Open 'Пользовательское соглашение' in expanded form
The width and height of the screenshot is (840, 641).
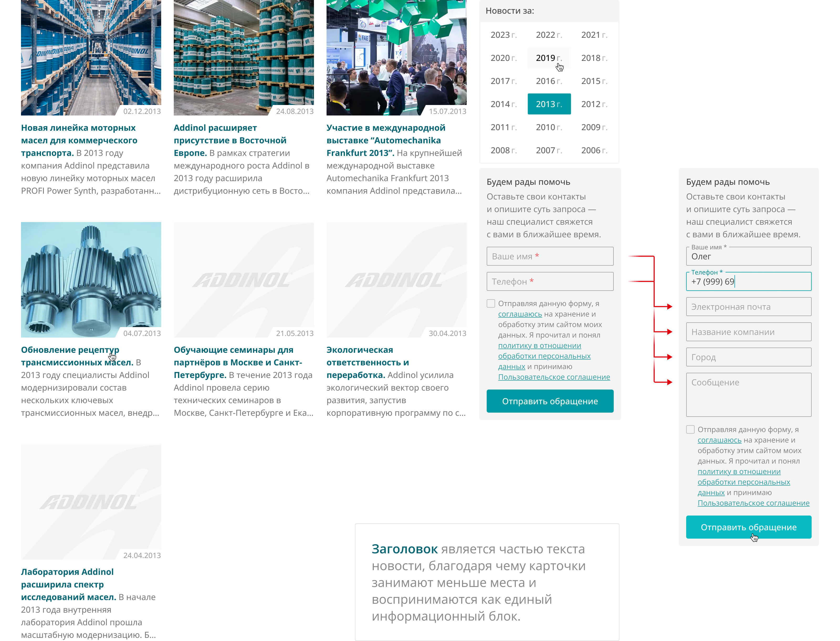click(753, 503)
